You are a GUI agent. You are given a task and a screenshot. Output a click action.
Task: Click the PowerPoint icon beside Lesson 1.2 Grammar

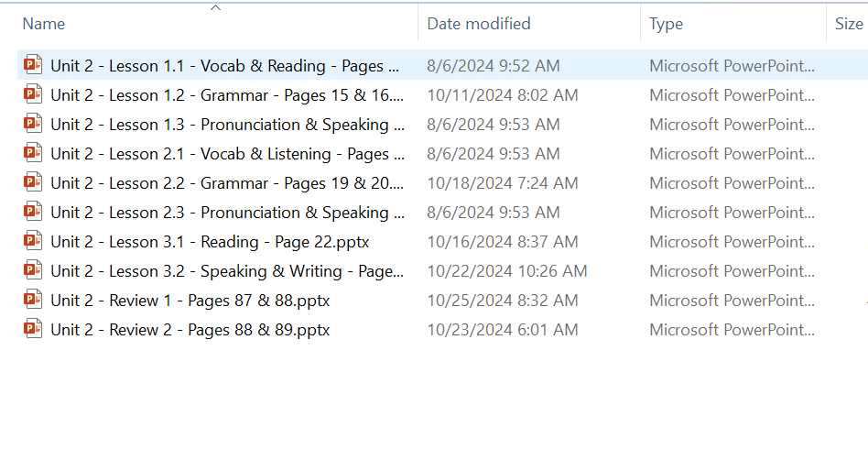pyautogui.click(x=33, y=94)
